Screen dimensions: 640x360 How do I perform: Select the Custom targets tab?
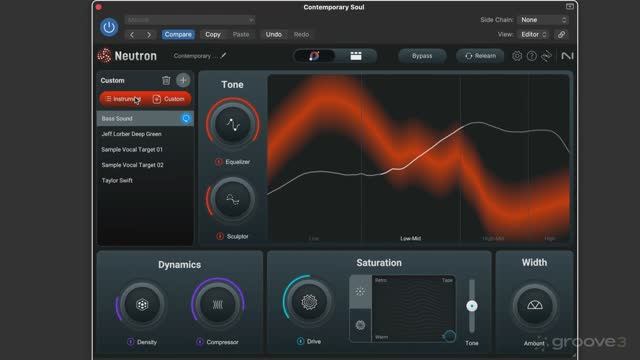[x=168, y=99]
